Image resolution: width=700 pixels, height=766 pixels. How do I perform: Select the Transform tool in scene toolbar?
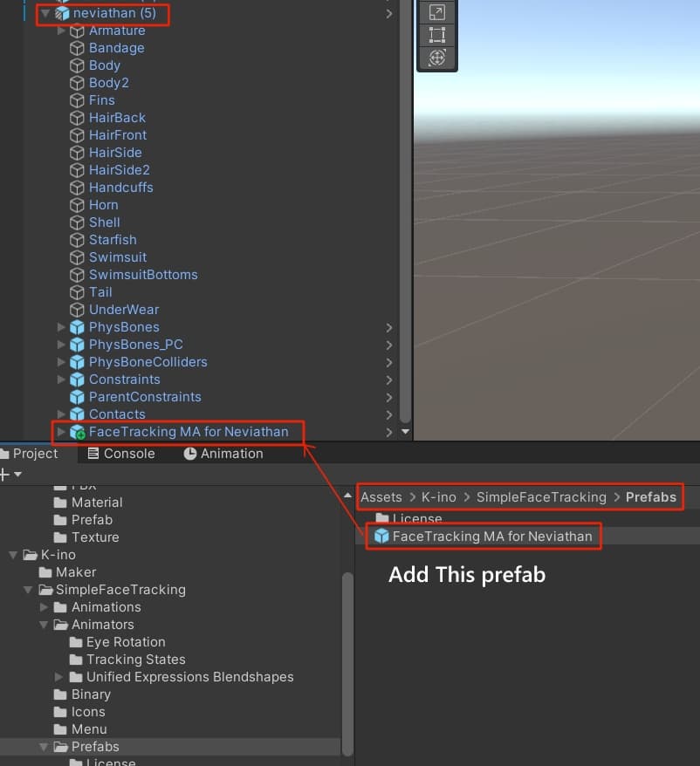(x=437, y=58)
